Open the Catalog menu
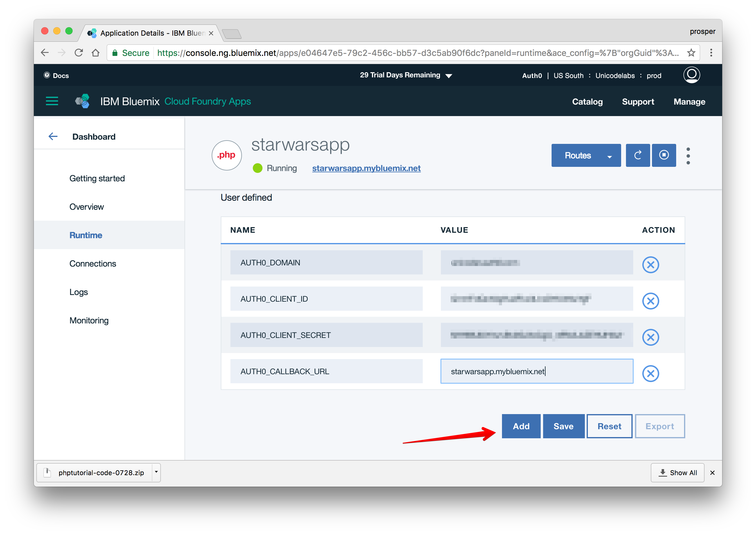 (587, 102)
